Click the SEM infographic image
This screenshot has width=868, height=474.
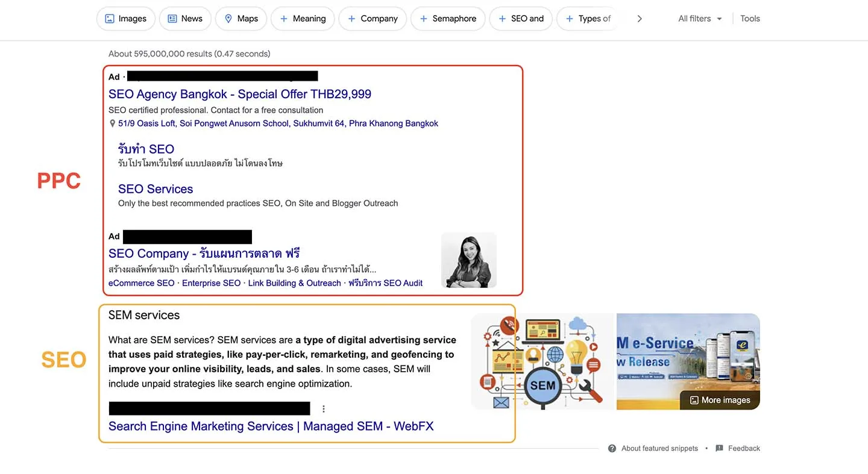pos(542,361)
